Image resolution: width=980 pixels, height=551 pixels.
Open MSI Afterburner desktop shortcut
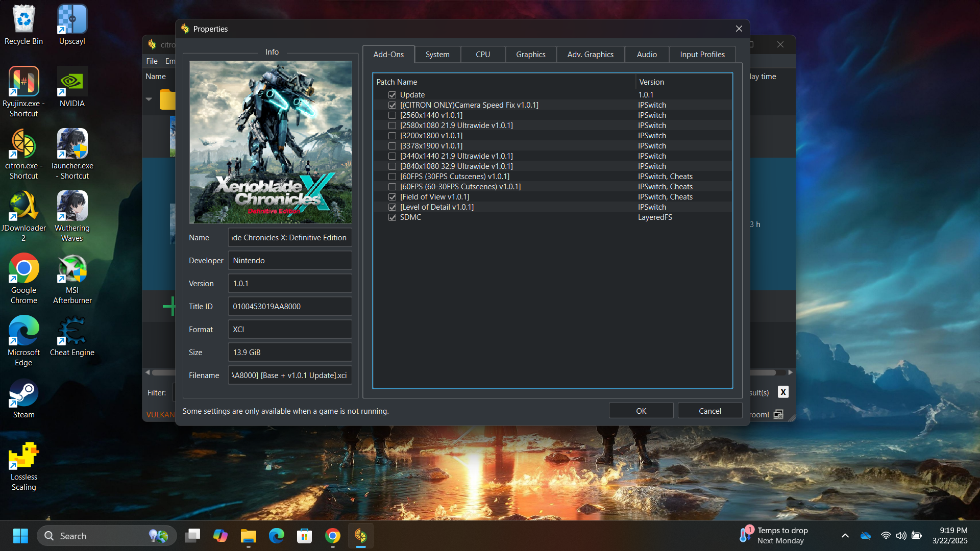(72, 279)
